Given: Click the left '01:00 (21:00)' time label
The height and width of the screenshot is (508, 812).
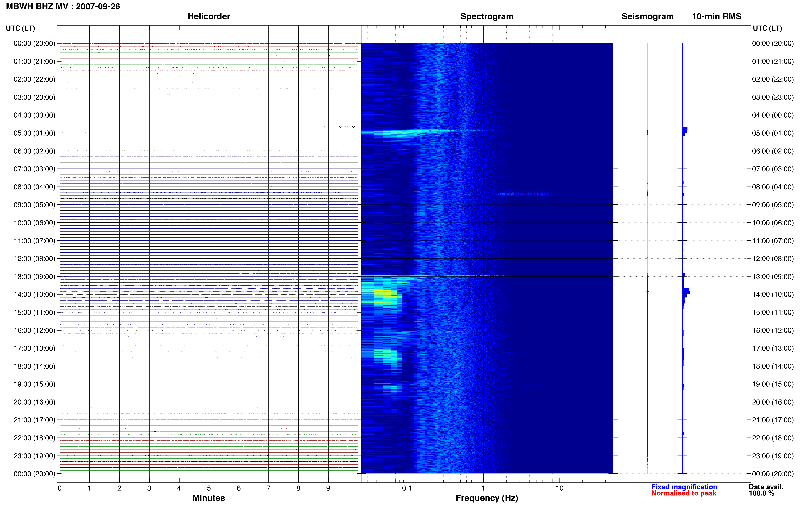Looking at the screenshot, I should click(x=34, y=62).
